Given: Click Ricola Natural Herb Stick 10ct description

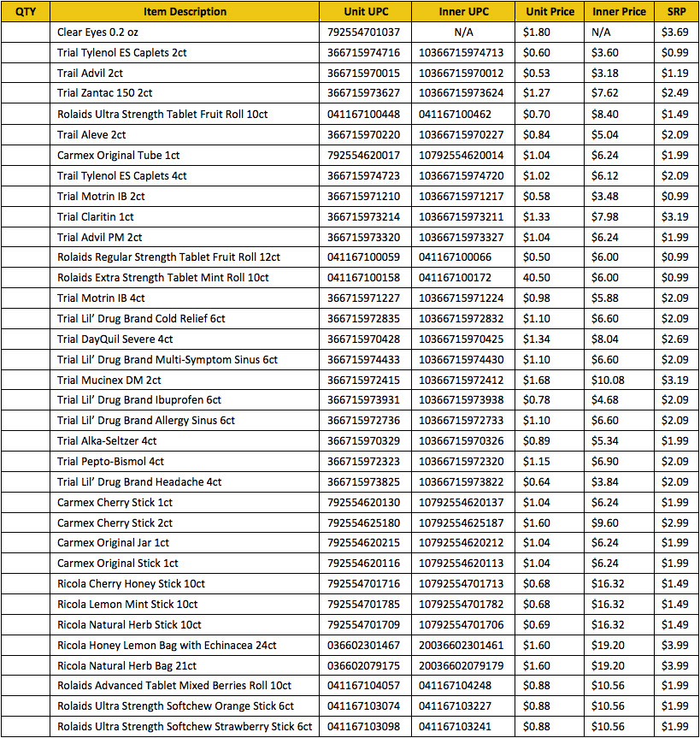Looking at the screenshot, I should (129, 625).
